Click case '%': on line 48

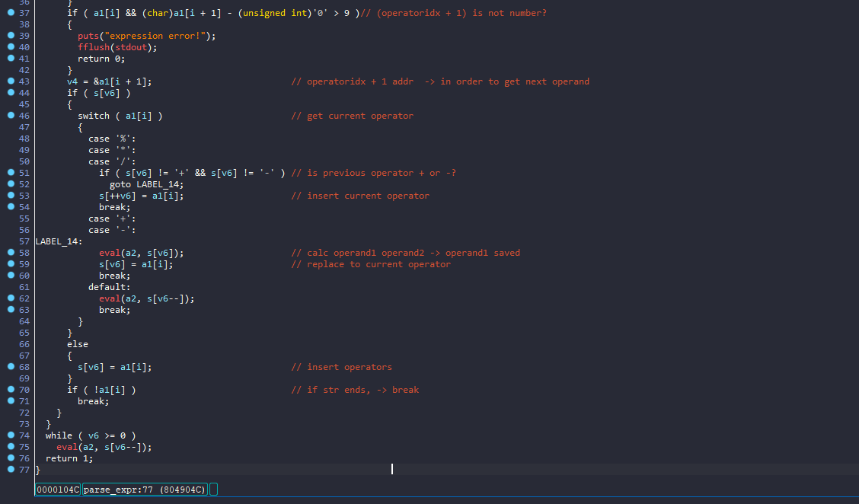[112, 139]
